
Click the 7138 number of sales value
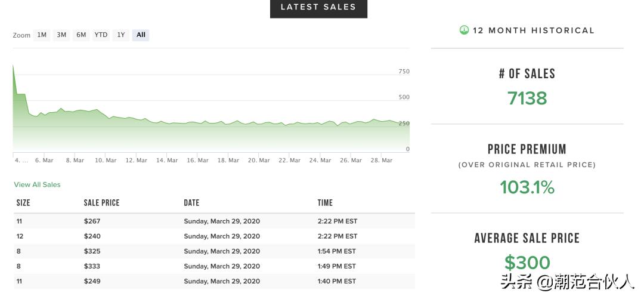(x=527, y=98)
